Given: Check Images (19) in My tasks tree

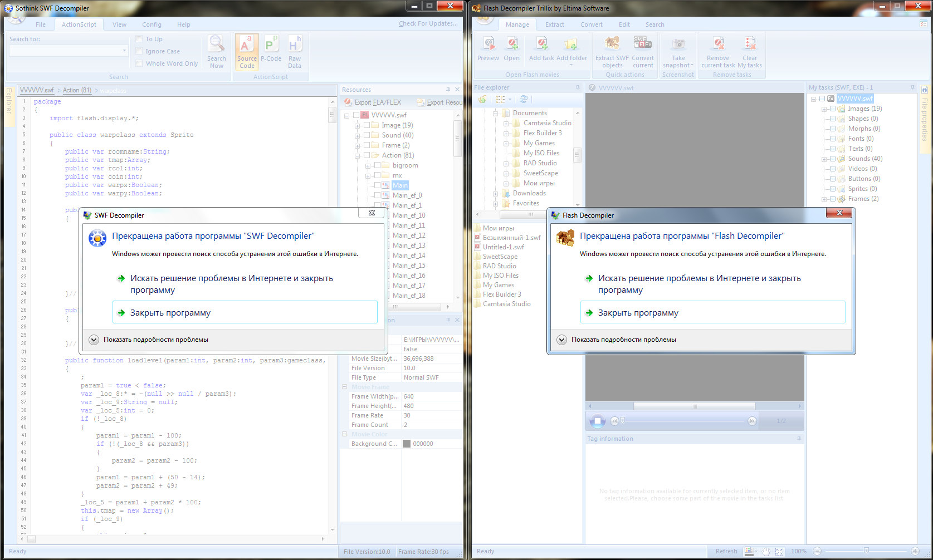Looking at the screenshot, I should click(833, 109).
